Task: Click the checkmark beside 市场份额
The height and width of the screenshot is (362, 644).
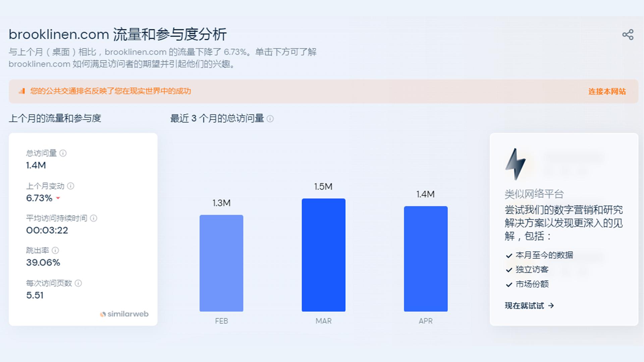Action: pos(508,285)
